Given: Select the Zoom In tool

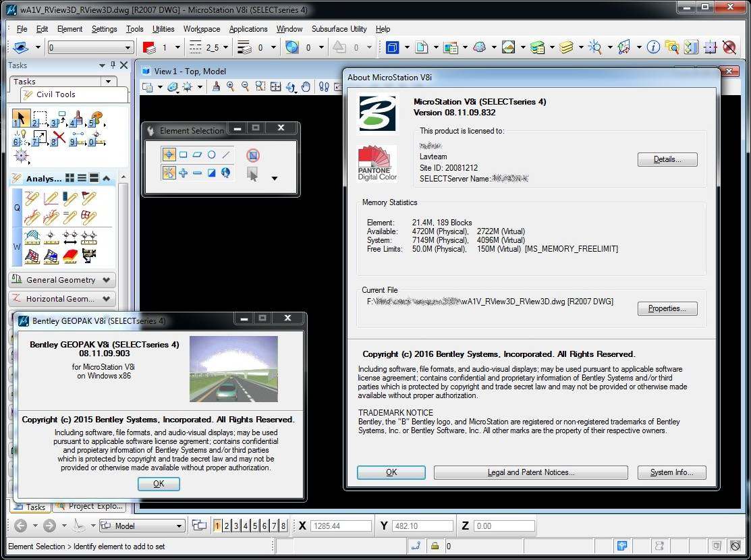Looking at the screenshot, I should tap(231, 86).
